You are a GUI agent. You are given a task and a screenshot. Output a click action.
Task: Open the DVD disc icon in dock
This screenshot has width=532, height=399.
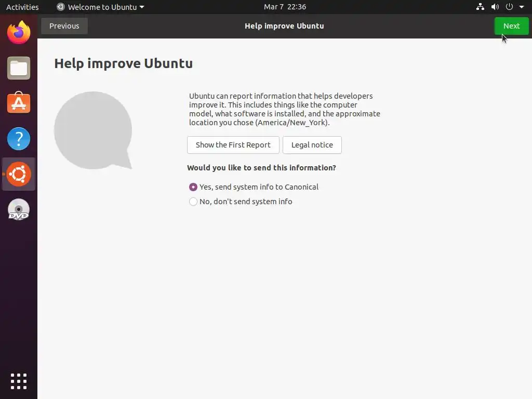(x=19, y=210)
